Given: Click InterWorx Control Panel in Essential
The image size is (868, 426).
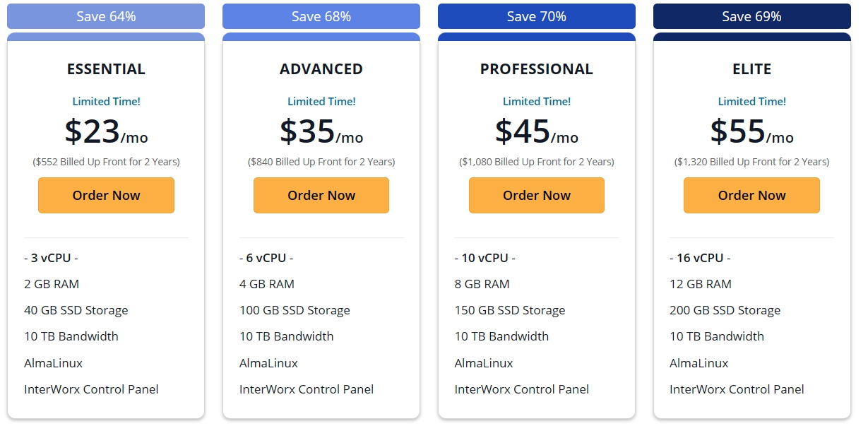Looking at the screenshot, I should point(91,389).
